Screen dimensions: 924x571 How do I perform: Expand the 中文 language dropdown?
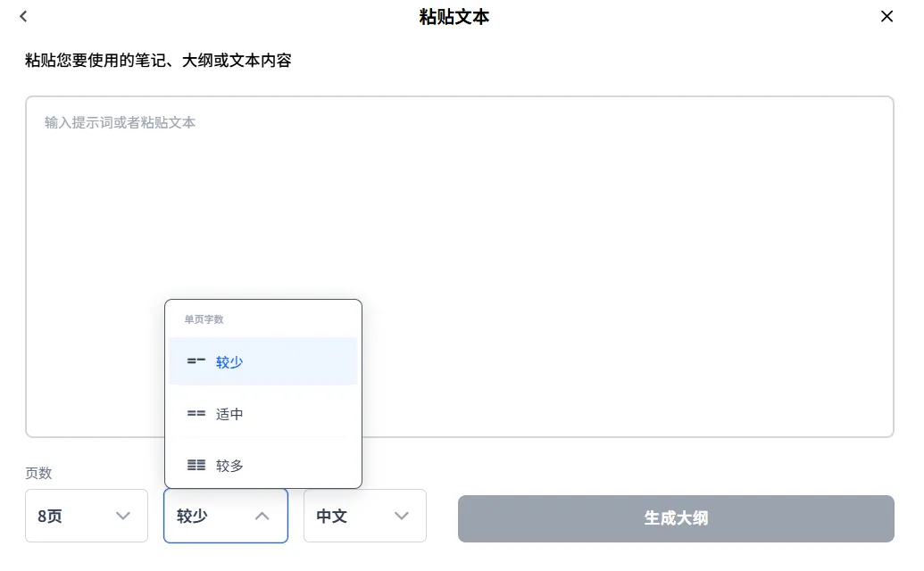click(x=364, y=516)
